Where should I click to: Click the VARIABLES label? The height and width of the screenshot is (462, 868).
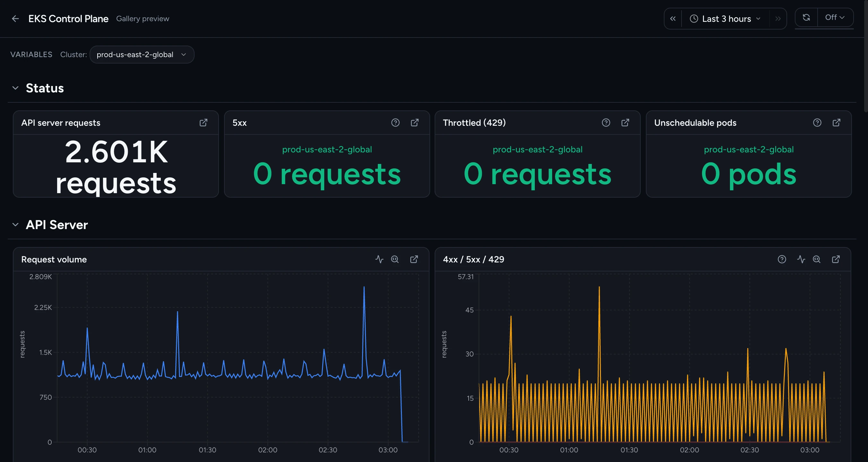[31, 55]
